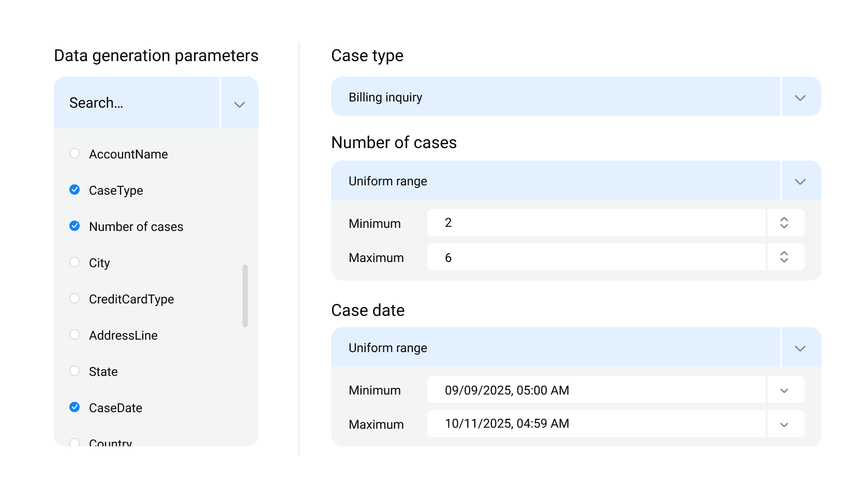
Task: Open the parameter search dropdown chevron
Action: [239, 104]
